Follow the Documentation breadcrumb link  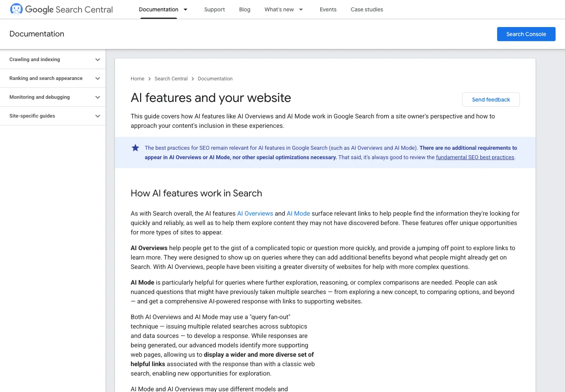click(x=215, y=79)
